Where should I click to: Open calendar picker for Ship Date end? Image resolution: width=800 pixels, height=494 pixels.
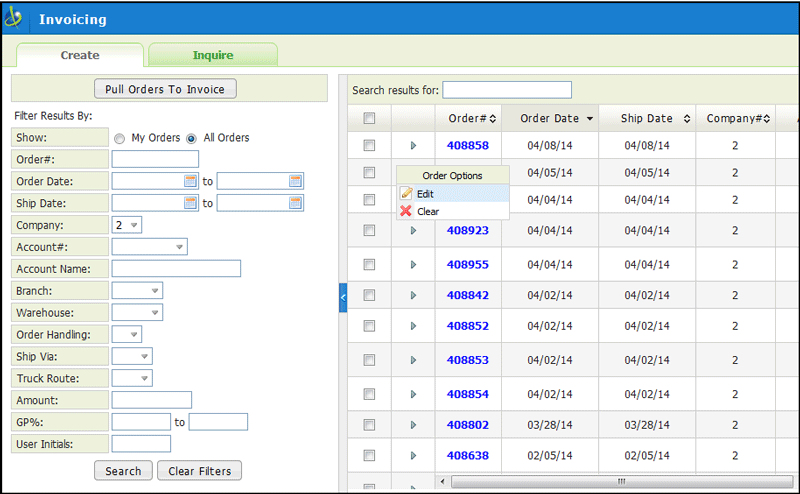[x=295, y=203]
